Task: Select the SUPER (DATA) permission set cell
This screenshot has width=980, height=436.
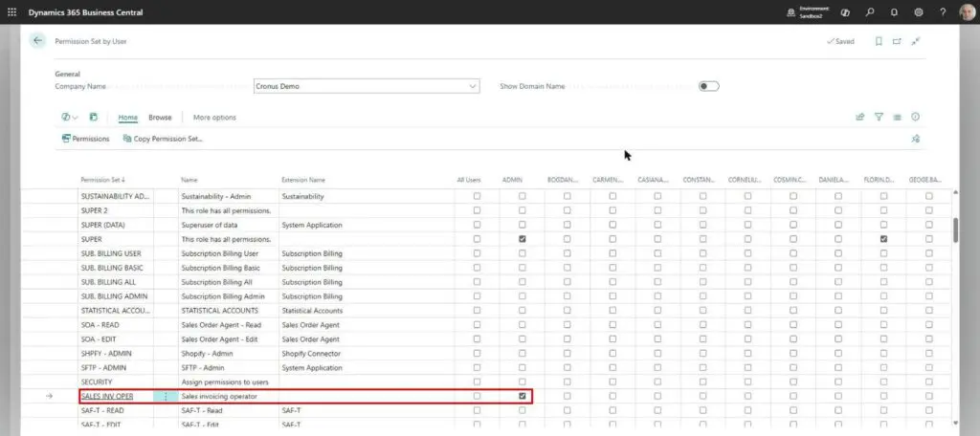Action: pyautogui.click(x=116, y=225)
